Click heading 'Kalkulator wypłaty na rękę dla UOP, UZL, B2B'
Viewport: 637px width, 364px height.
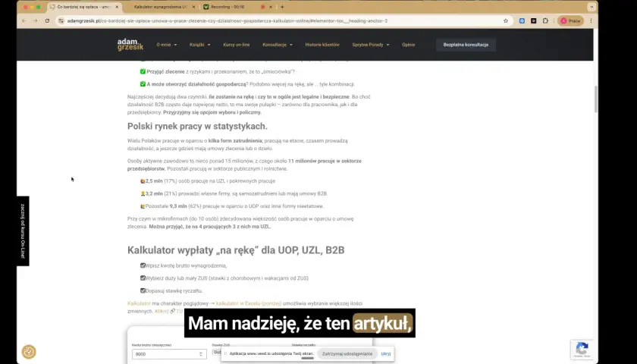tap(236, 249)
